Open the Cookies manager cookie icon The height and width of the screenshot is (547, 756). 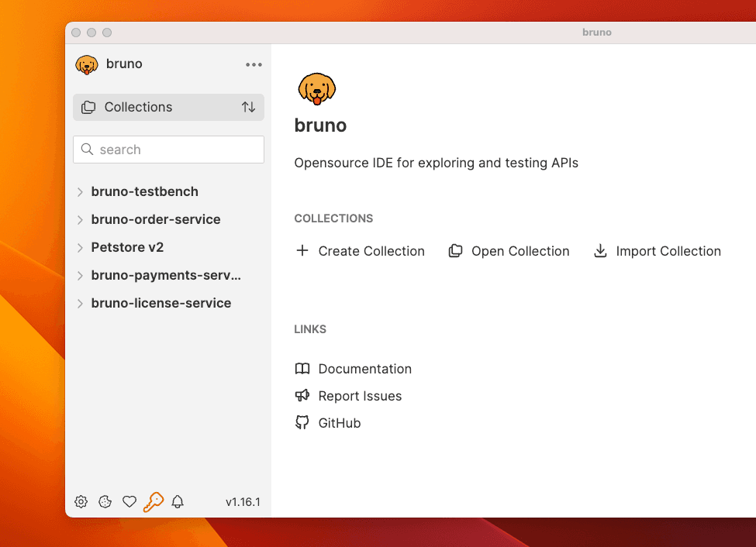[x=105, y=502]
